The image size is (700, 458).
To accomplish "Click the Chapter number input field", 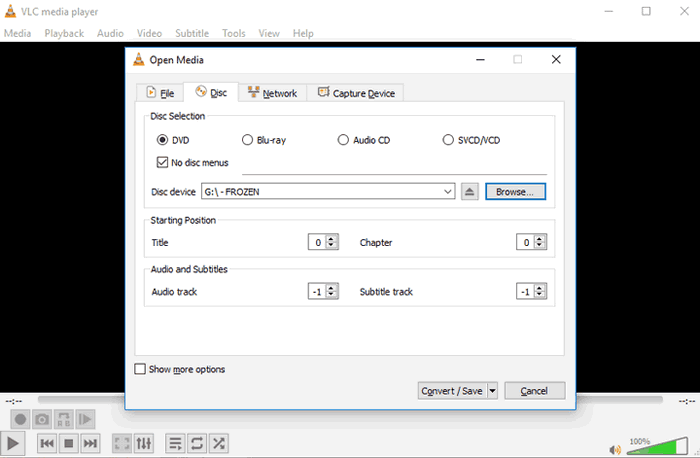I will point(525,242).
